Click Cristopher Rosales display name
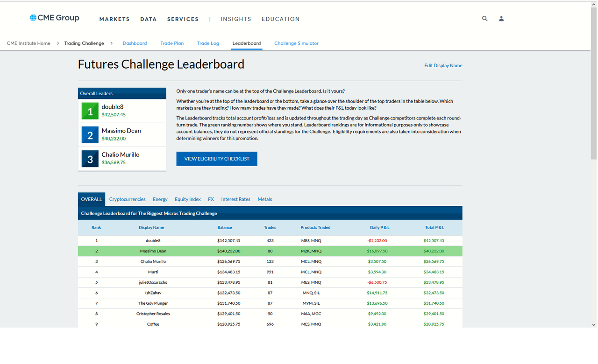 tap(153, 314)
